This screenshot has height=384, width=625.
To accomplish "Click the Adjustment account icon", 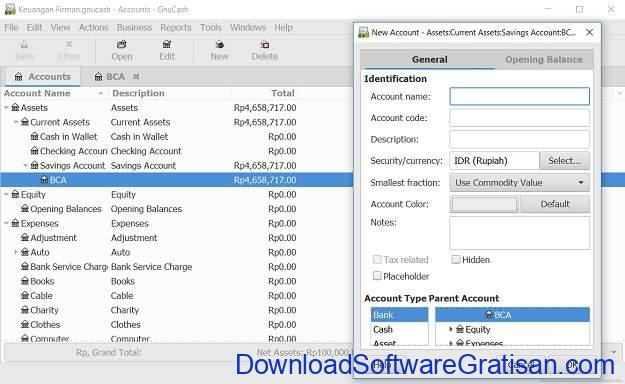I will (x=25, y=237).
